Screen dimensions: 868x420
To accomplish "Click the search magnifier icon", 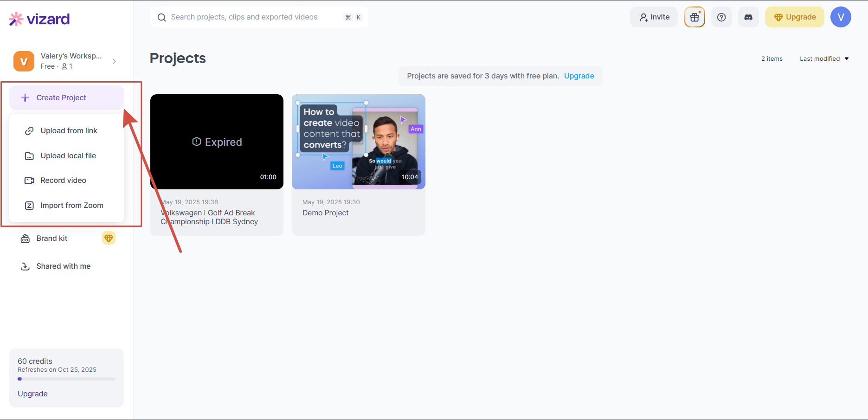I will pos(161,18).
